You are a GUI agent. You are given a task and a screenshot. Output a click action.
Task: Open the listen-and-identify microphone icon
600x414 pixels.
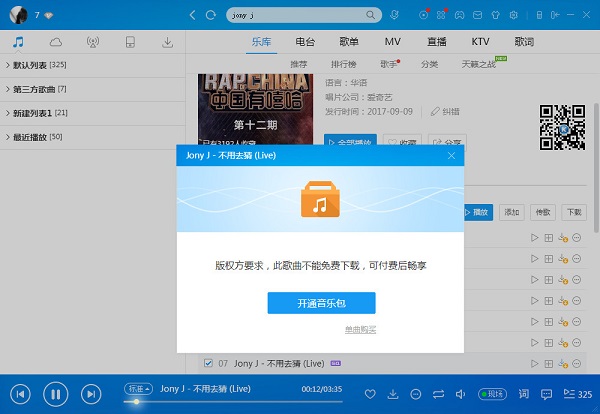tap(394, 15)
